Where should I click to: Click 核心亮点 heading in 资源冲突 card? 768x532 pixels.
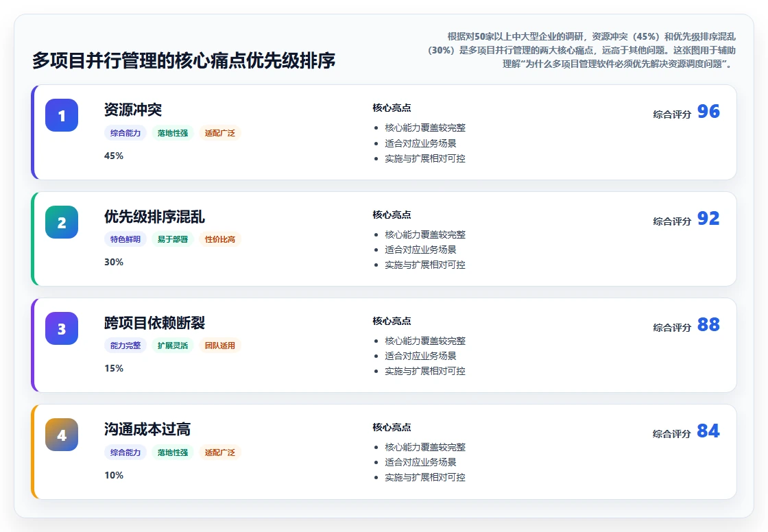pyautogui.click(x=392, y=108)
